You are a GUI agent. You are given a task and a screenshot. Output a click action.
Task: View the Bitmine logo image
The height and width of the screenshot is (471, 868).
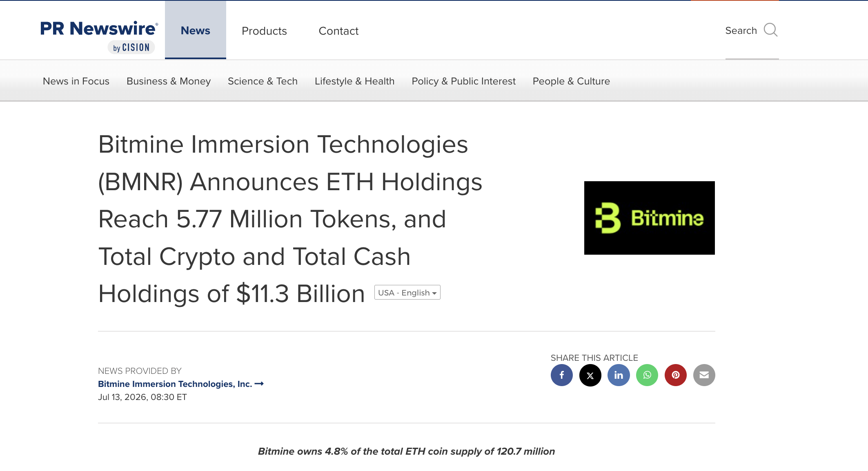coord(650,218)
